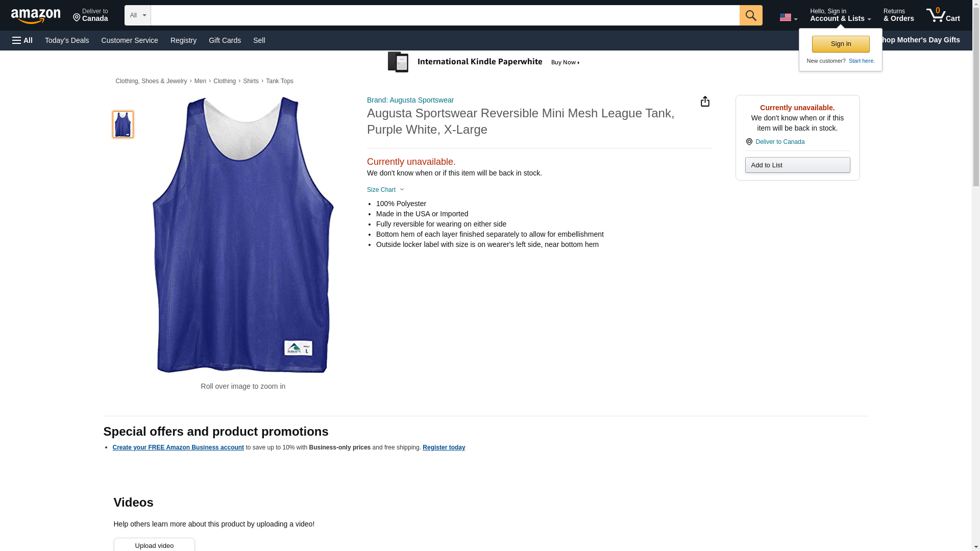The height and width of the screenshot is (551, 980).
Task: Open Account & Lists dropdown
Action: (x=840, y=15)
